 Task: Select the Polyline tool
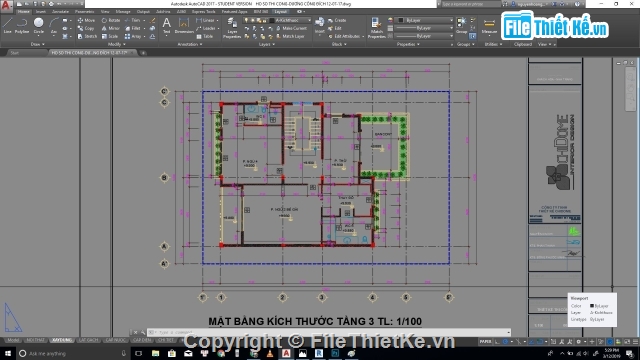point(22,25)
